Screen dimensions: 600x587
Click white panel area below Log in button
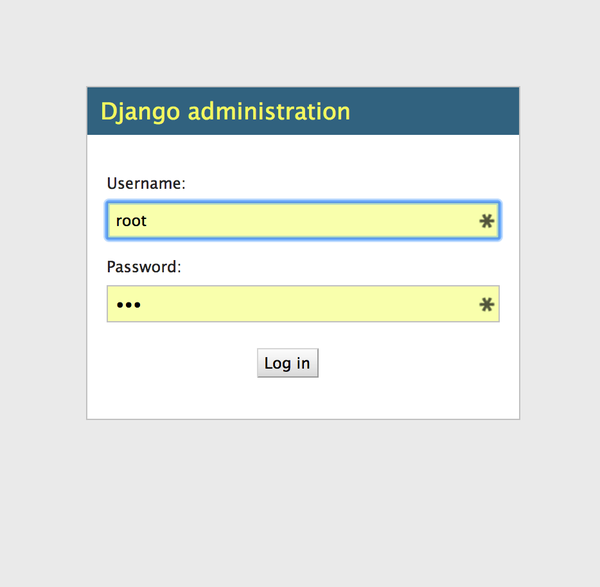(302, 398)
